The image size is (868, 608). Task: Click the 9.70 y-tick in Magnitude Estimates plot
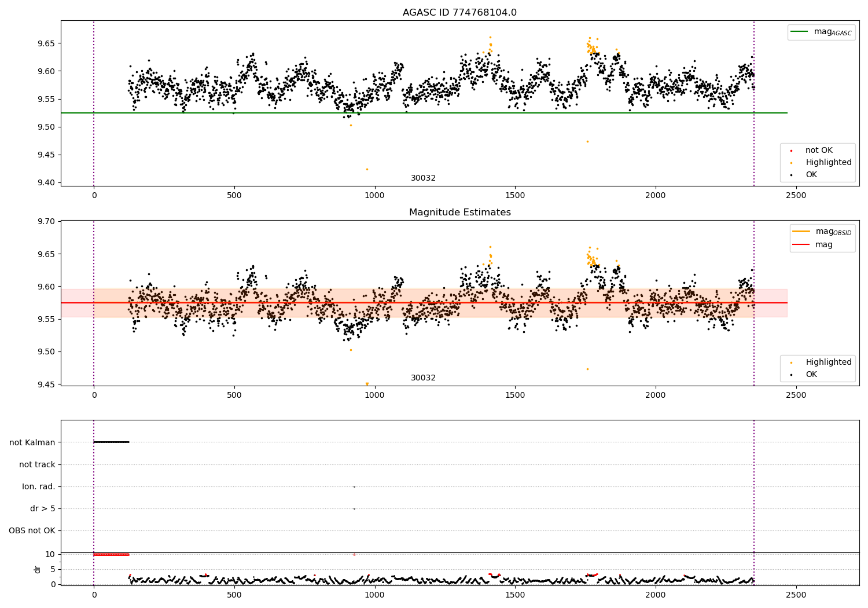[x=46, y=222]
